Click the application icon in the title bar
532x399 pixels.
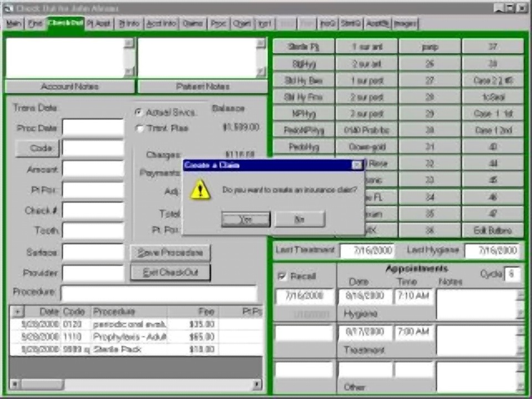tap(8, 8)
